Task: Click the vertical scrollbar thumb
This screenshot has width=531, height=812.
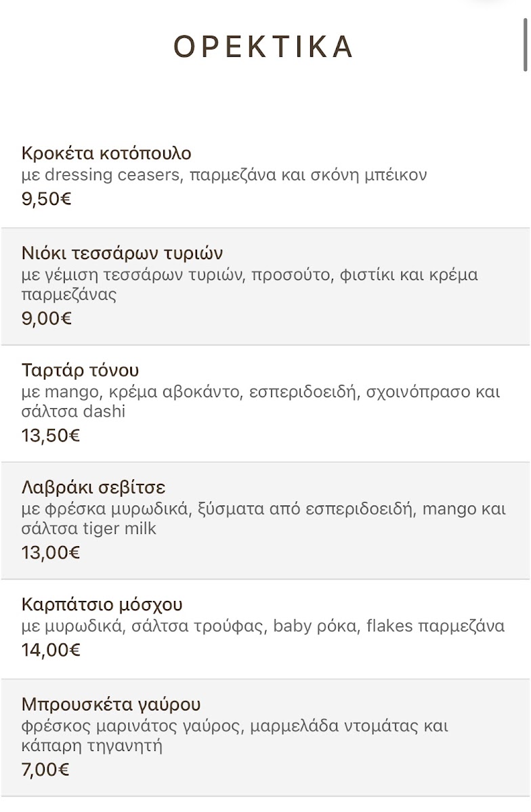Action: (526, 45)
